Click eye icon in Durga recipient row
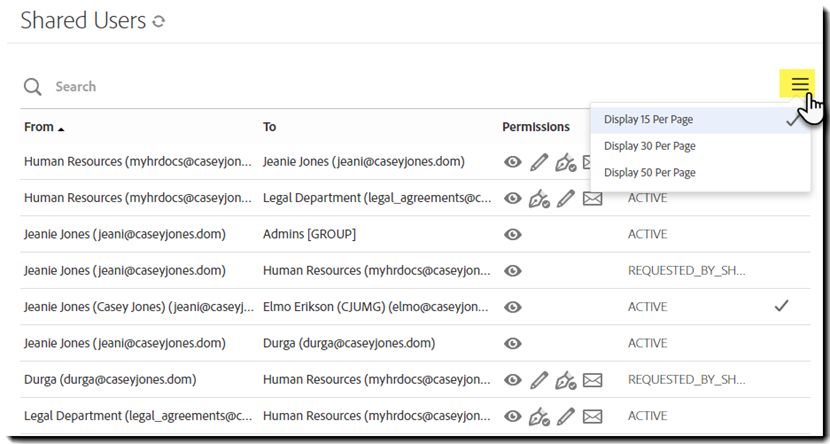This screenshot has height=444, width=830. [x=513, y=343]
